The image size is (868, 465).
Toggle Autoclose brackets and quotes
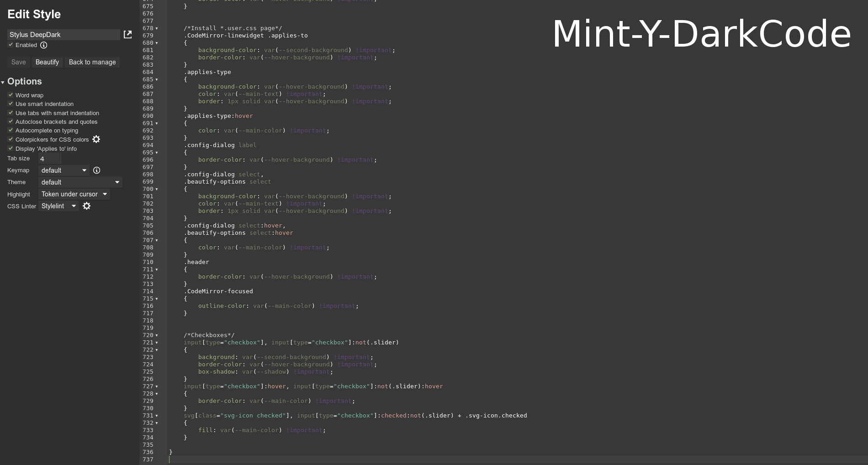11,122
